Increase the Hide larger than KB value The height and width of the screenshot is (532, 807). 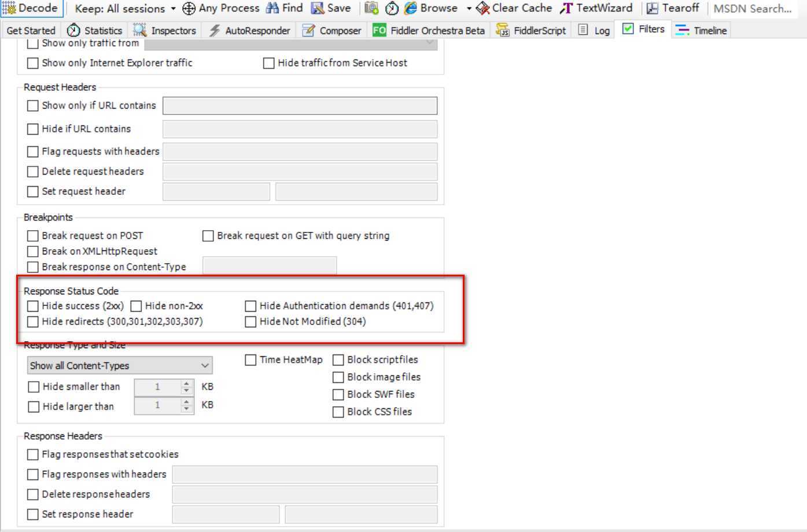coord(186,402)
